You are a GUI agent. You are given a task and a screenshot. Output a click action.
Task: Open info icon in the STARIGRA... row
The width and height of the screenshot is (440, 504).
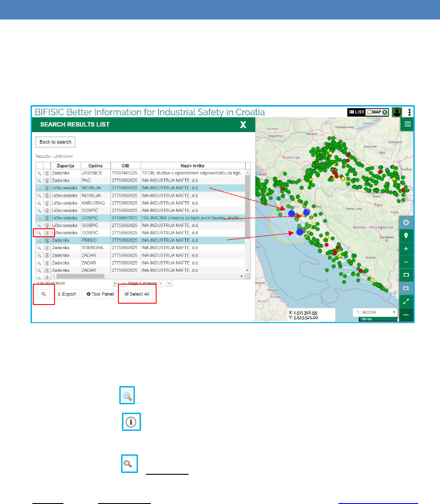[47, 248]
